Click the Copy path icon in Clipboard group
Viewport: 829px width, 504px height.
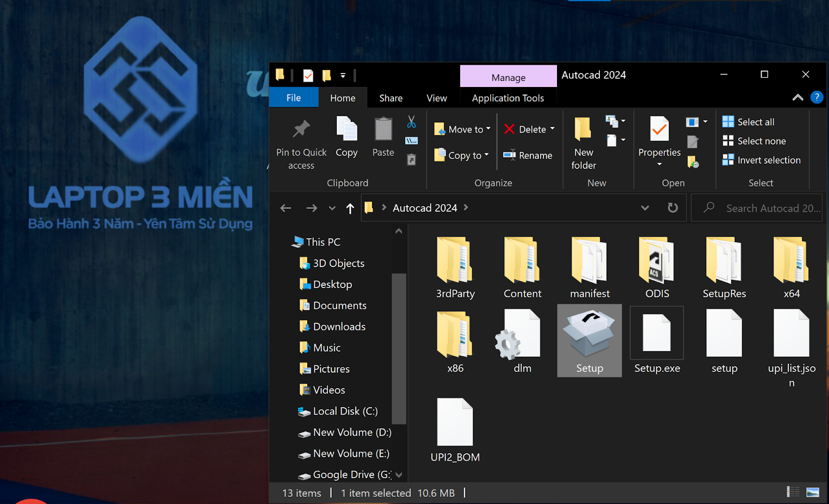click(411, 141)
